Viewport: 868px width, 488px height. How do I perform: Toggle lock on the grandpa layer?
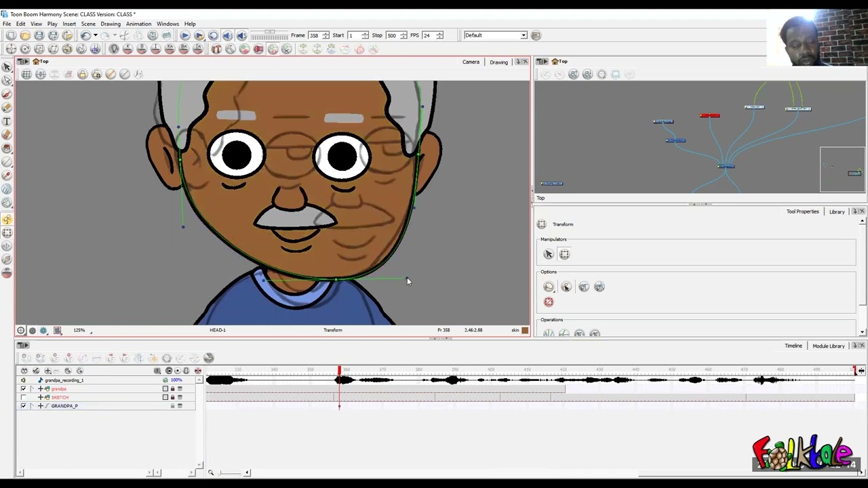[172, 389]
